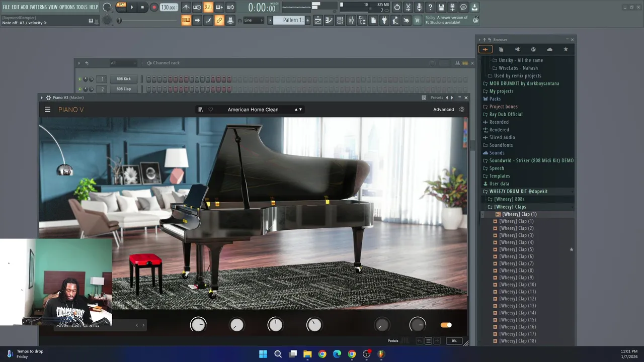
Task: Click the first Piano V knob
Action: pyautogui.click(x=198, y=325)
